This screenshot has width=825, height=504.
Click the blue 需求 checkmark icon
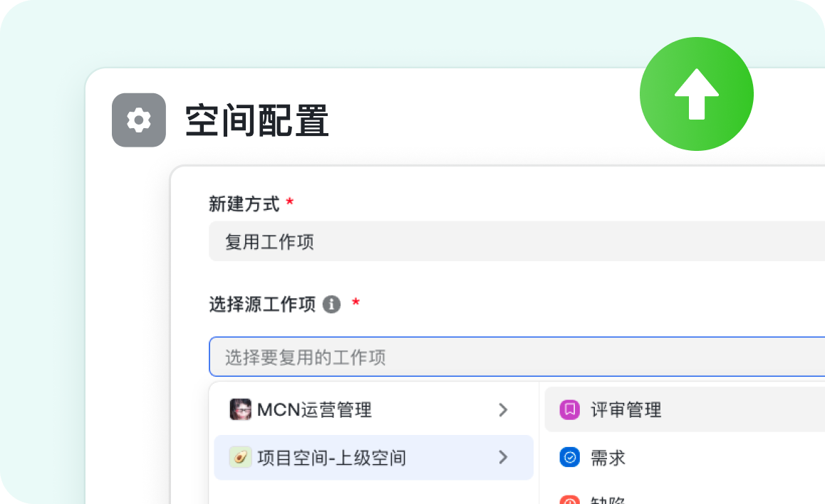point(570,457)
